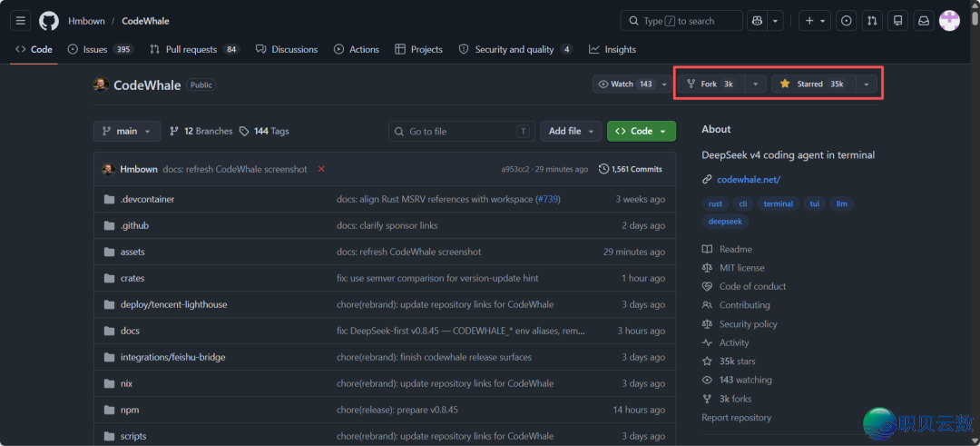Open the 12 Branches link

point(201,132)
